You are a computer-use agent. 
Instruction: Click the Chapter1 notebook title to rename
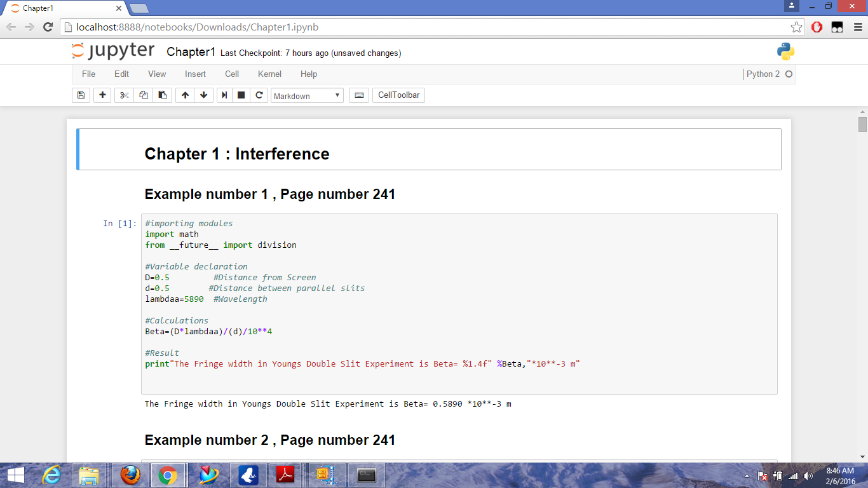pos(191,52)
